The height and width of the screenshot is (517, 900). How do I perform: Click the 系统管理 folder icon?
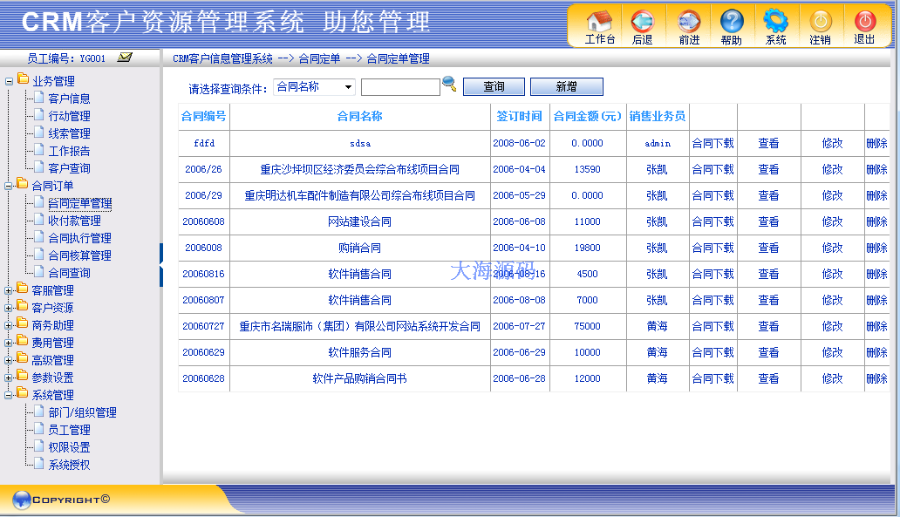click(23, 393)
